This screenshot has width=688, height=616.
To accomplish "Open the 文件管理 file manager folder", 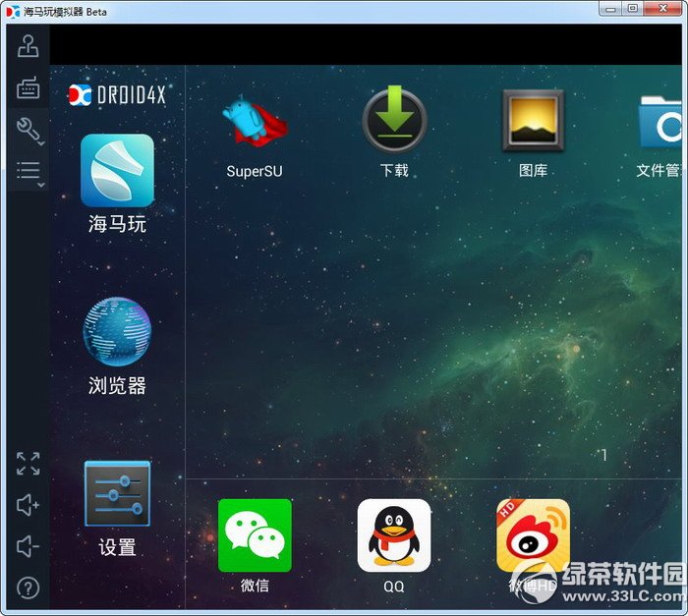I will tap(660, 122).
